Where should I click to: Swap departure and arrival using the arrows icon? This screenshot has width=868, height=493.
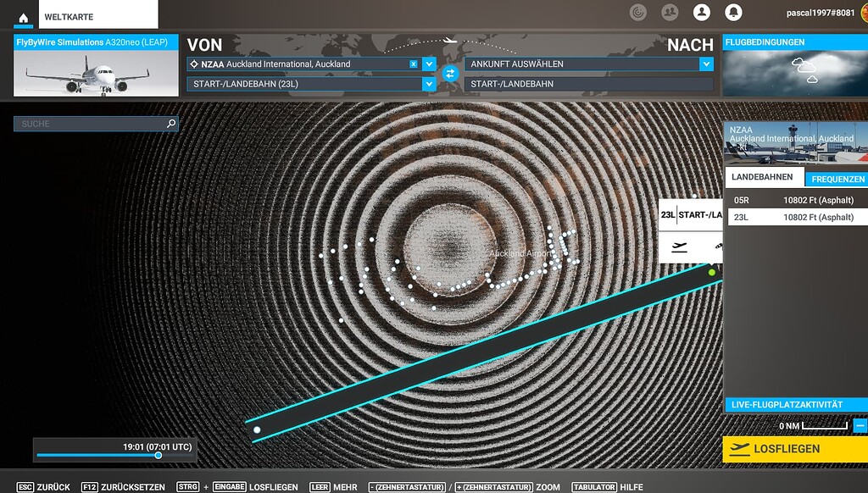coord(452,74)
